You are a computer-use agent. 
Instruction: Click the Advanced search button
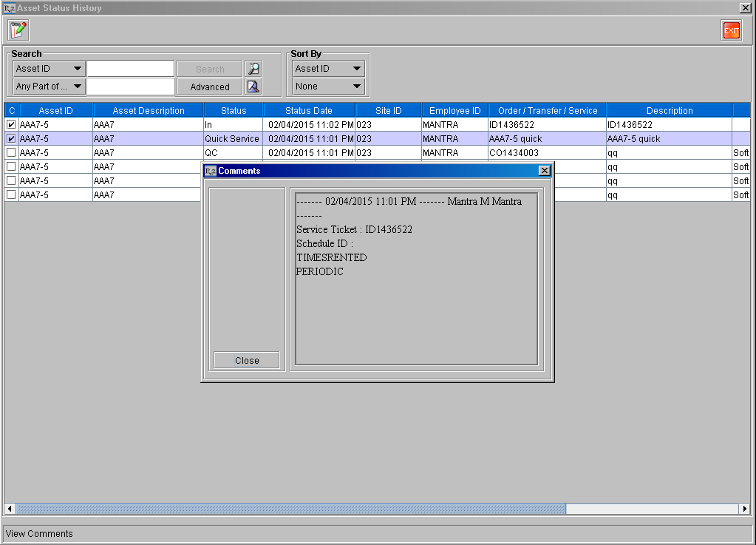click(x=210, y=87)
